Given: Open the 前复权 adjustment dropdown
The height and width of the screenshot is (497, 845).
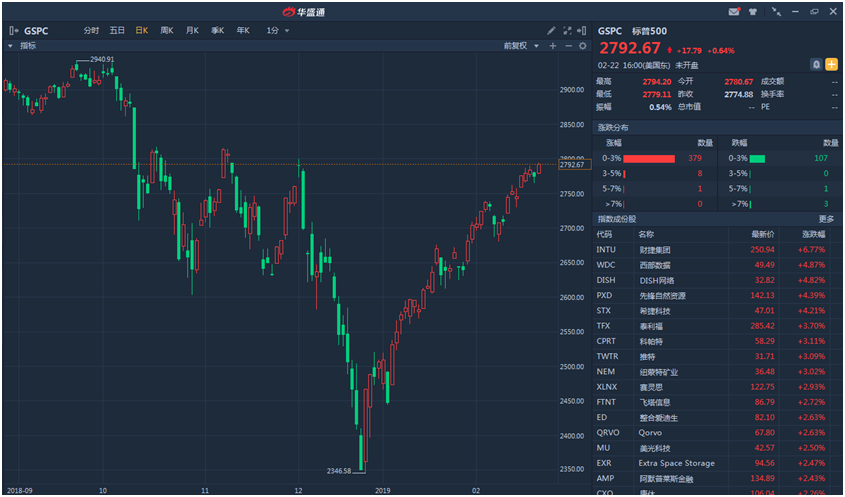Looking at the screenshot, I should (522, 46).
